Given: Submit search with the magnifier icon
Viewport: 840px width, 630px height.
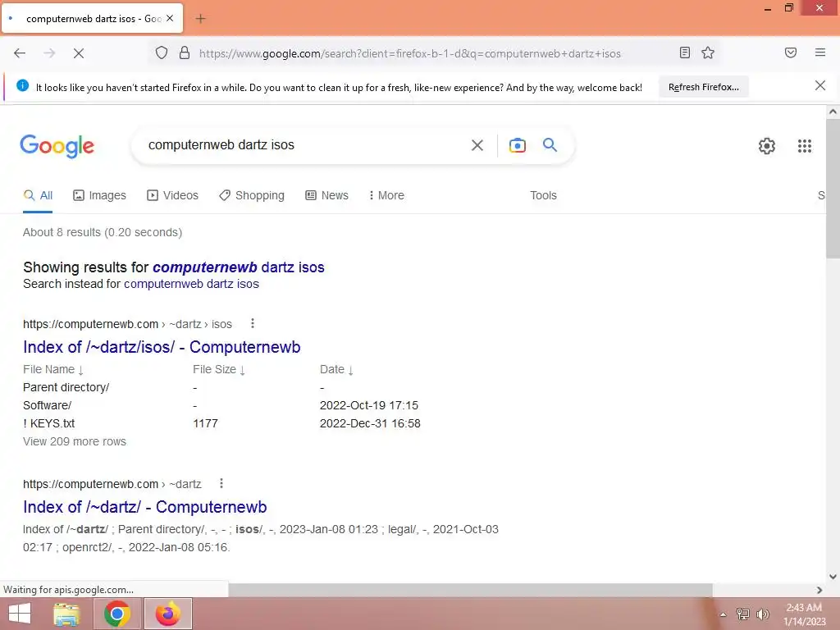Looking at the screenshot, I should [x=550, y=144].
